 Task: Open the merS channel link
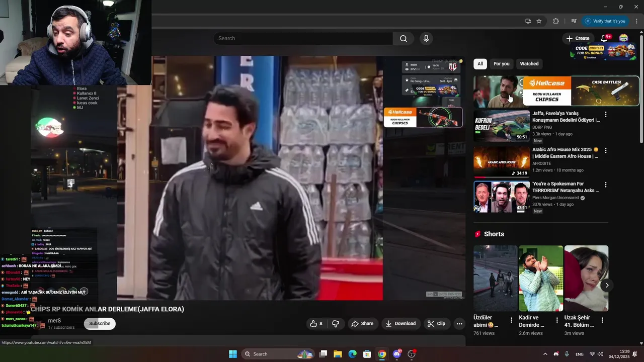tap(54, 321)
